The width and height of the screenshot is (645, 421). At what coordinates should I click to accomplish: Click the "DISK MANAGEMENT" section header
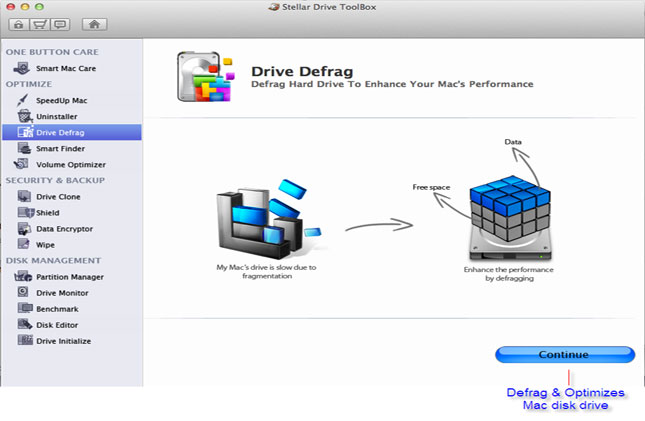[x=53, y=261]
